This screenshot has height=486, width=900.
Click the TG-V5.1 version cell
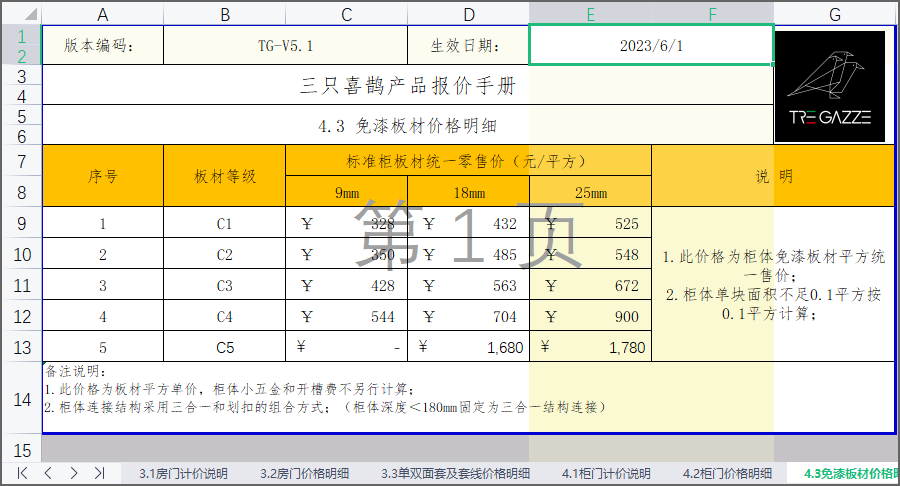(x=285, y=45)
